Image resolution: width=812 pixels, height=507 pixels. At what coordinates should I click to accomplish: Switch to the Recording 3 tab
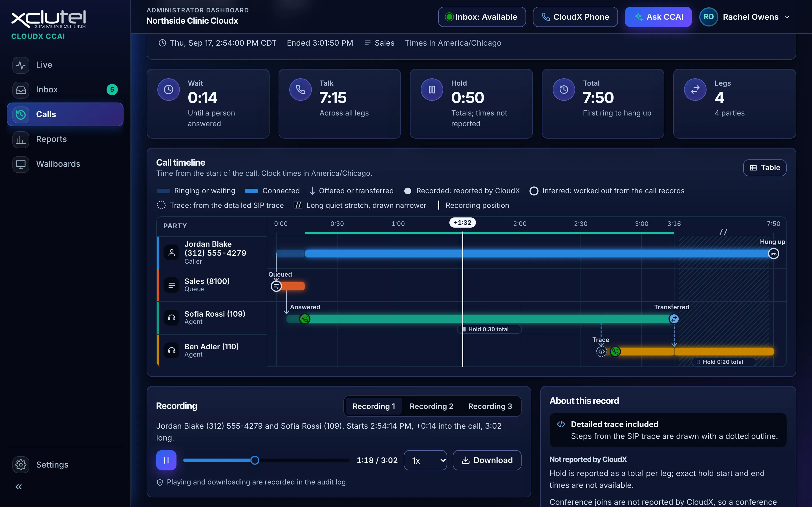pos(490,406)
